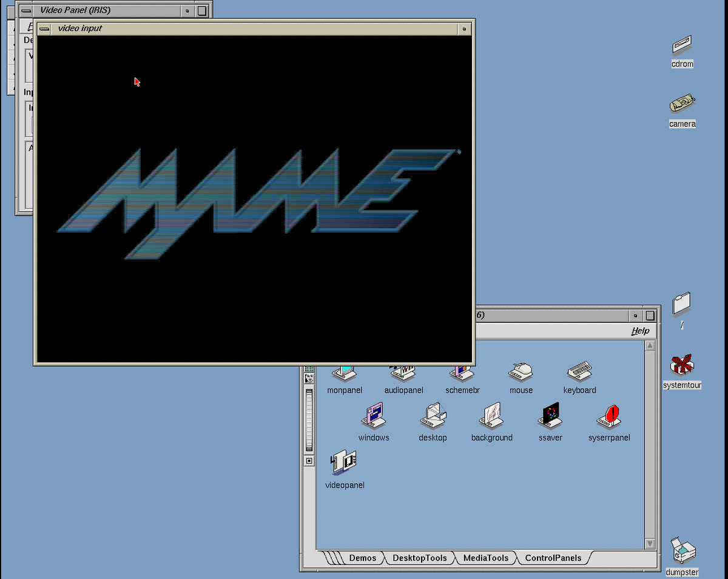Screen dimensions: 728x579
Task: Open the video input window menu button
Action: (44, 28)
